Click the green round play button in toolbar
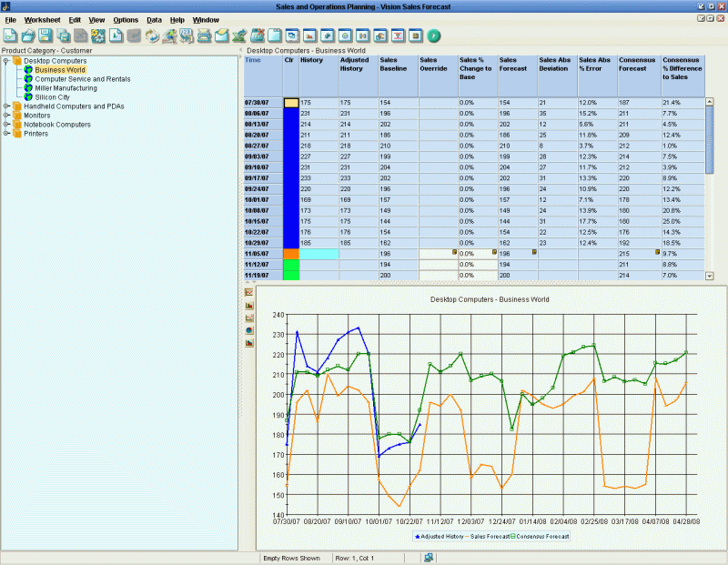The width and height of the screenshot is (728, 565). [434, 35]
